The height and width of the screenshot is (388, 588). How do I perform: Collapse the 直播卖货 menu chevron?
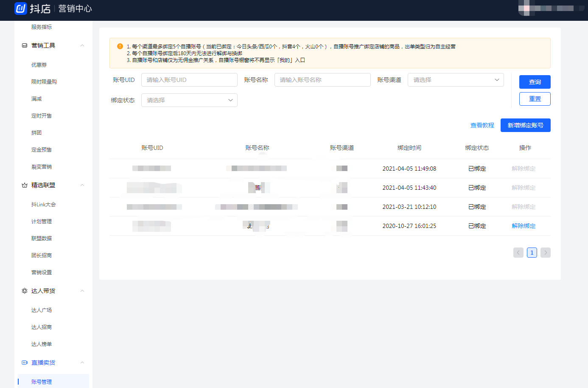[x=82, y=363]
